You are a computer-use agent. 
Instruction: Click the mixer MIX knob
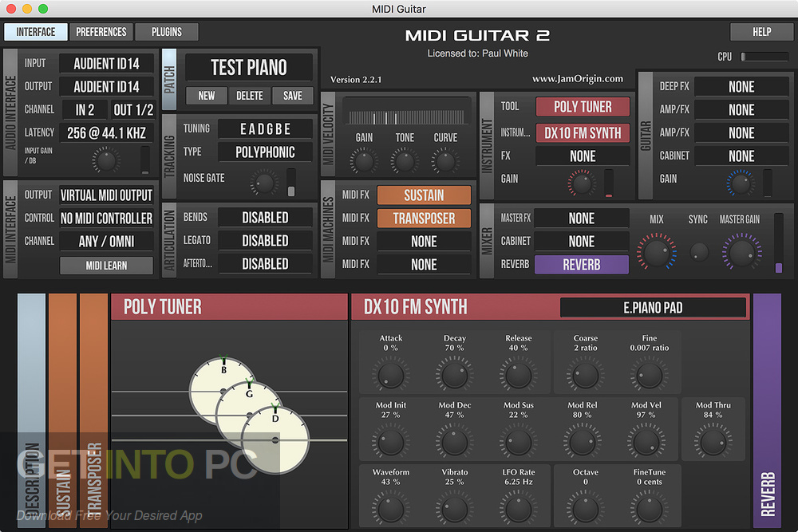click(657, 252)
